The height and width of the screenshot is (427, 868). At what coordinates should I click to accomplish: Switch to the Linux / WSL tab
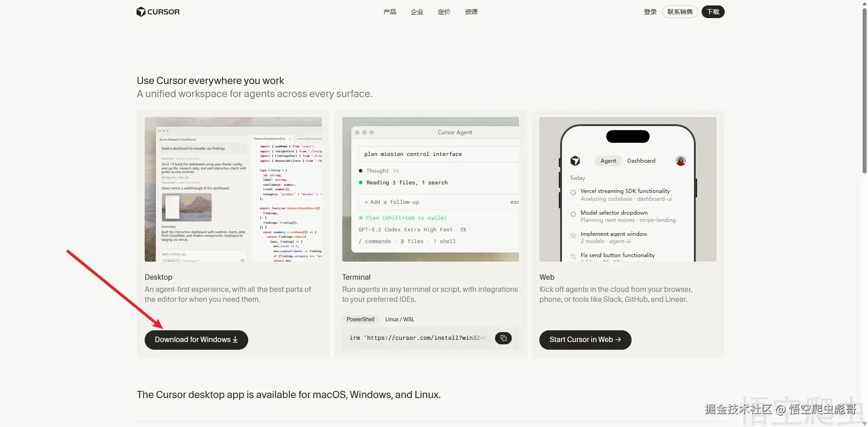400,319
